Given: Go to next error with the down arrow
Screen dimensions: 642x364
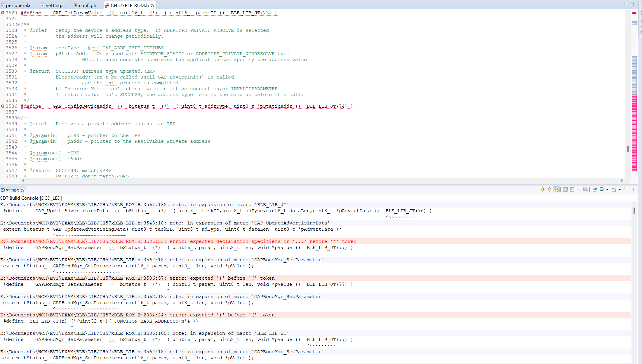Looking at the screenshot, I should click(x=543, y=190).
